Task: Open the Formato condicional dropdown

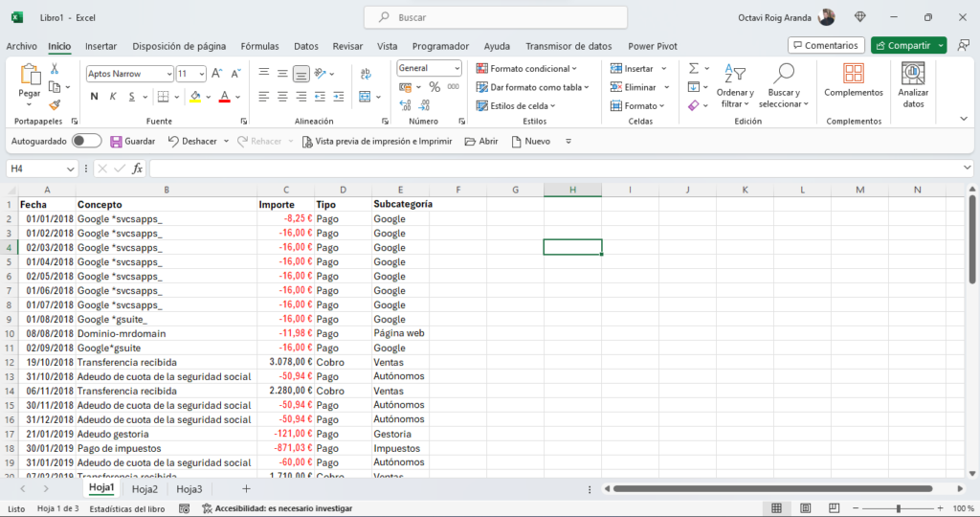Action: point(527,69)
